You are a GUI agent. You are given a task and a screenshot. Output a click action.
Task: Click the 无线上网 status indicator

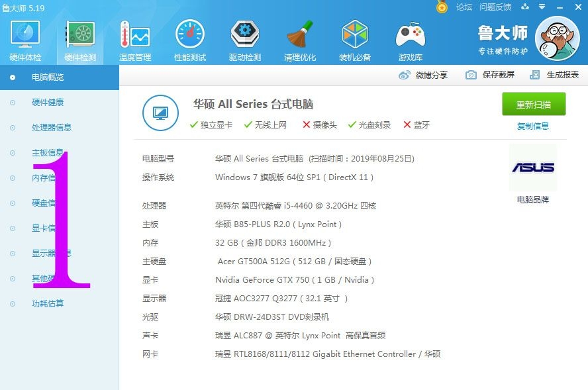point(265,125)
